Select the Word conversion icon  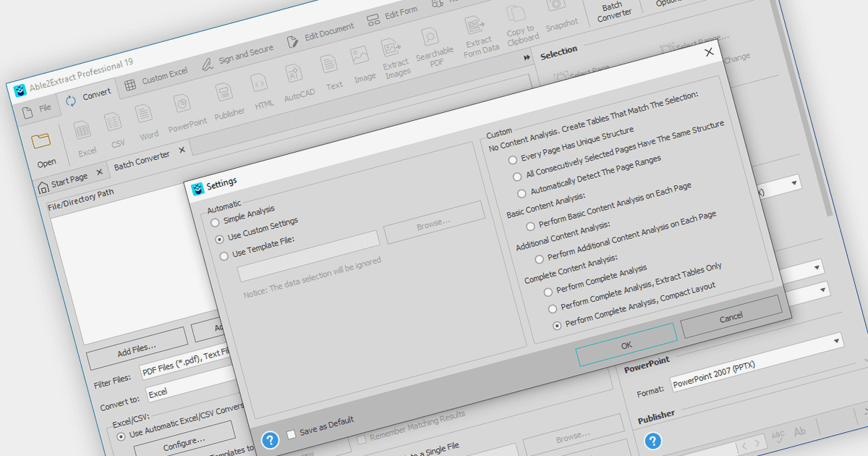145,113
